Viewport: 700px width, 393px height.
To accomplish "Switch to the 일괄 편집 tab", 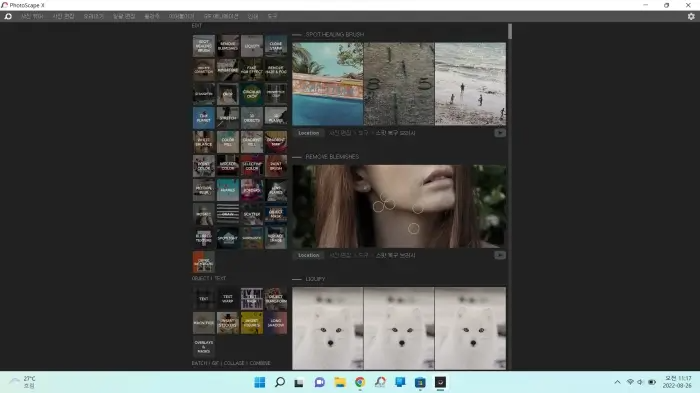I will click(x=124, y=16).
